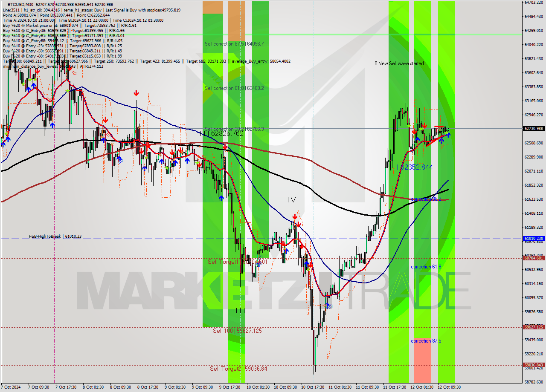Click the '8 Oct 09:30' time label

point(120,387)
